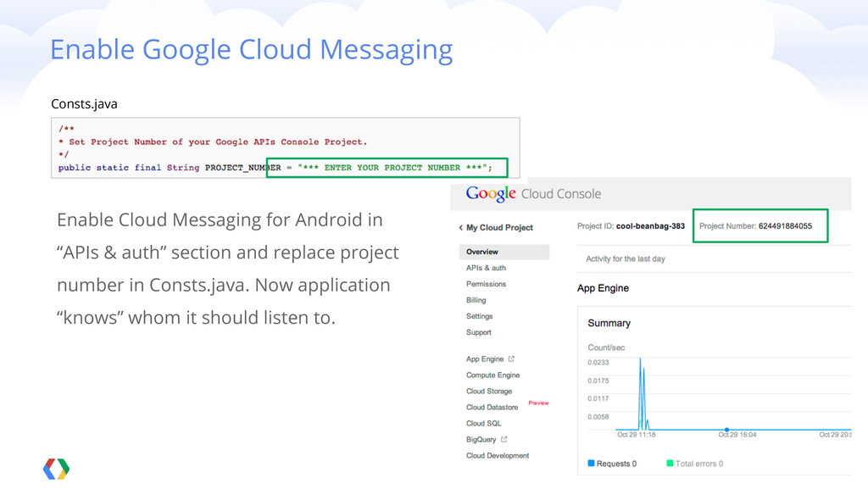Click the PROJECT_NUMBER variable name in code

coord(243,168)
